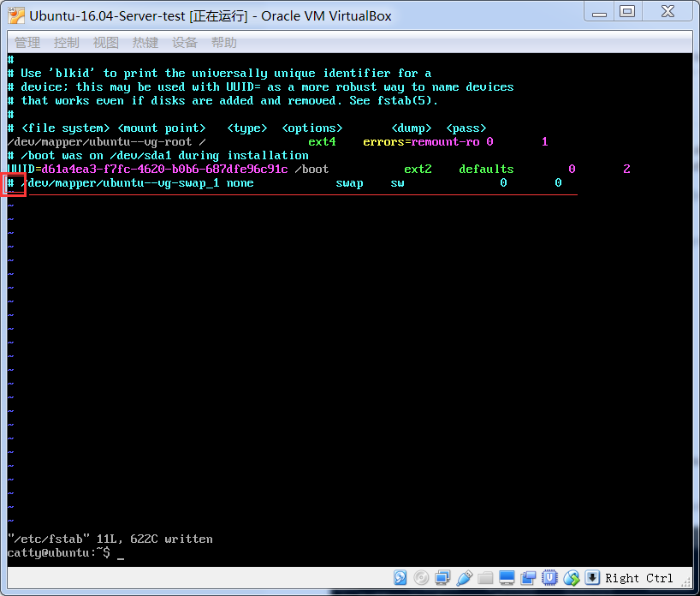Click the '<mount point>' column header
Image resolution: width=700 pixels, height=596 pixels.
[x=161, y=128]
